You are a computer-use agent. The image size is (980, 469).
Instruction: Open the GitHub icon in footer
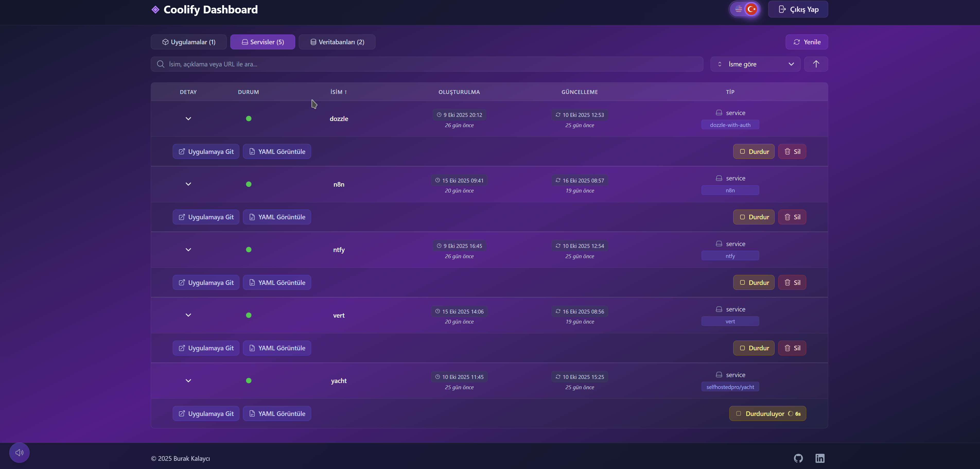point(798,458)
